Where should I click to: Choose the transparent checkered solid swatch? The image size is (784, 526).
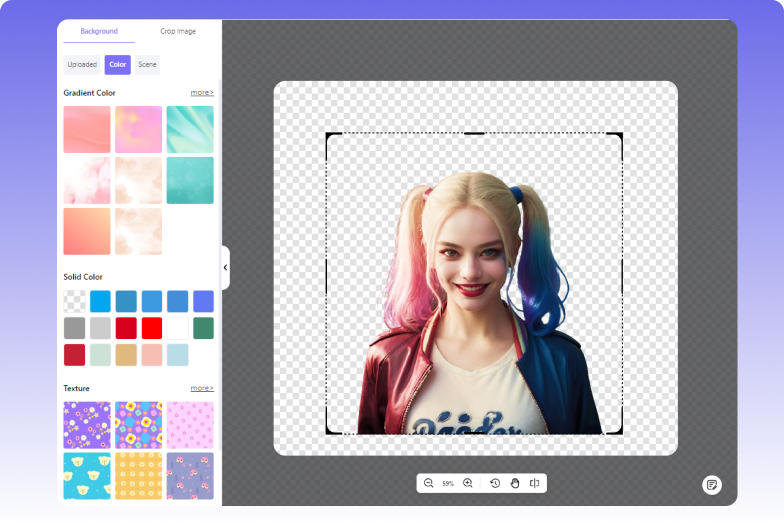(x=74, y=302)
